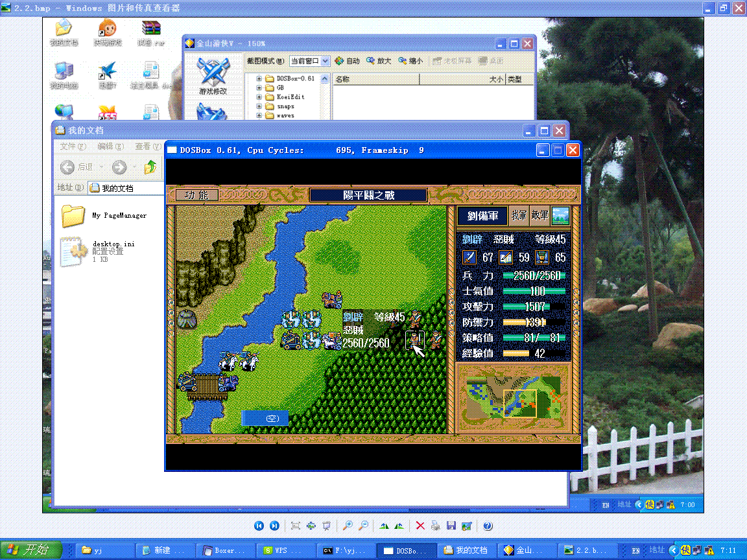Image resolution: width=747 pixels, height=560 pixels.
Task: Expand the GB folder tree node
Action: pos(259,87)
